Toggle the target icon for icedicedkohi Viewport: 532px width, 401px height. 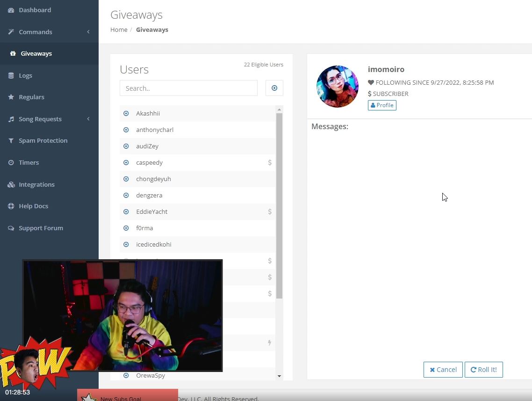(x=126, y=244)
